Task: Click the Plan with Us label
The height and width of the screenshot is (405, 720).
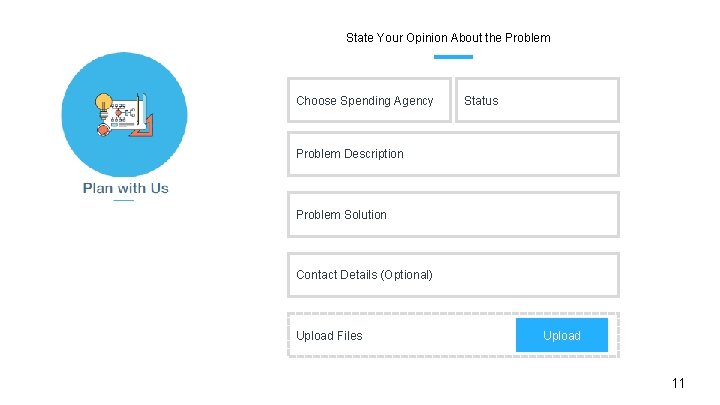Action: coord(125,188)
